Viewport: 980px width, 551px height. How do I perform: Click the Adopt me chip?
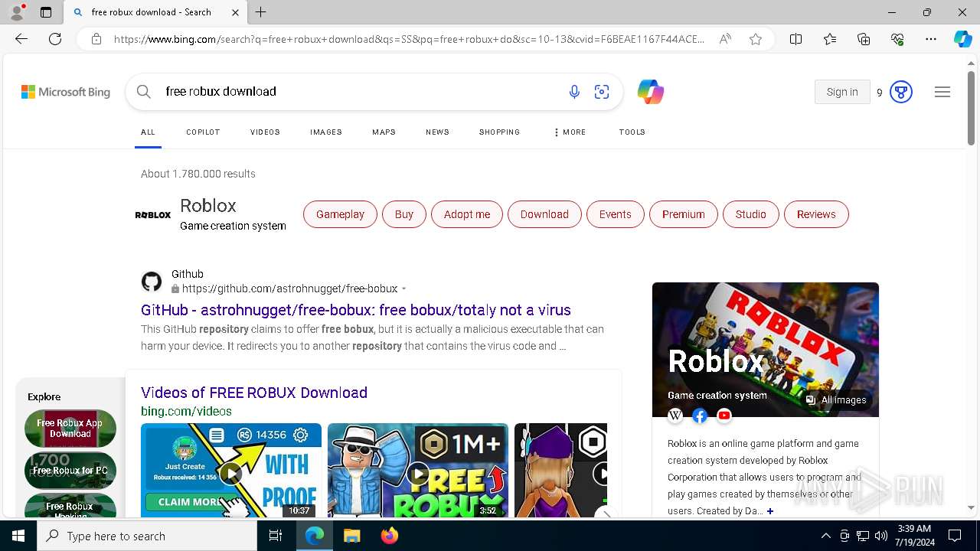pos(467,214)
